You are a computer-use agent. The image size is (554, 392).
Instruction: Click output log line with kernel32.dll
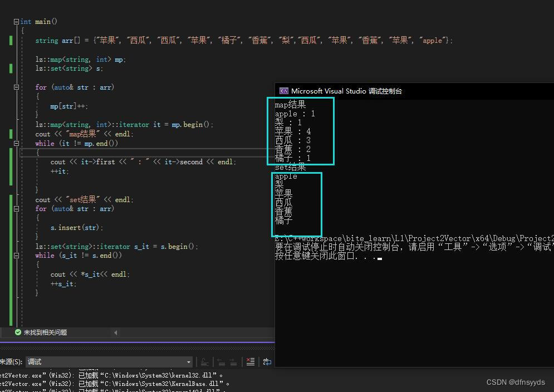coord(111,375)
